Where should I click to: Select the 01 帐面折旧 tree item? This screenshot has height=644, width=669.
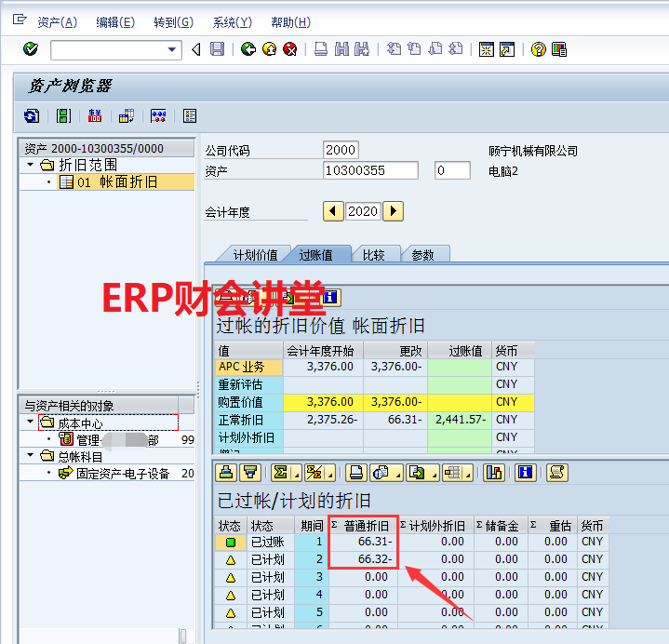pos(116,182)
